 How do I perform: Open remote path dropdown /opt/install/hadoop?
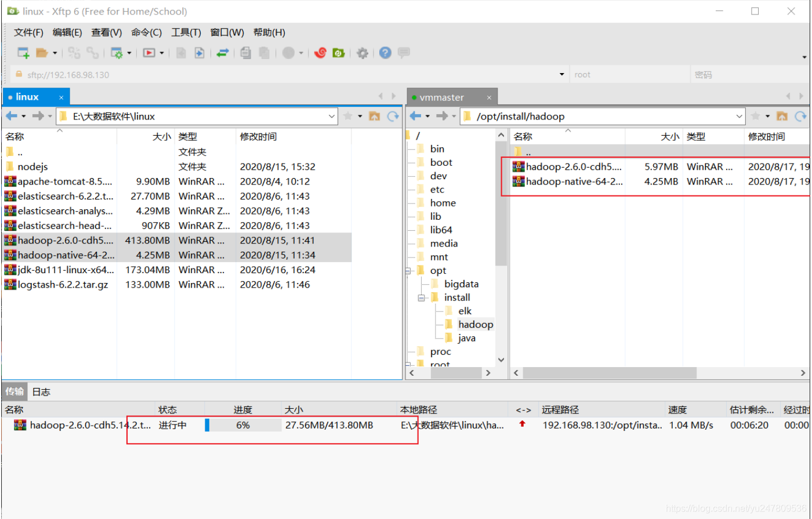739,116
